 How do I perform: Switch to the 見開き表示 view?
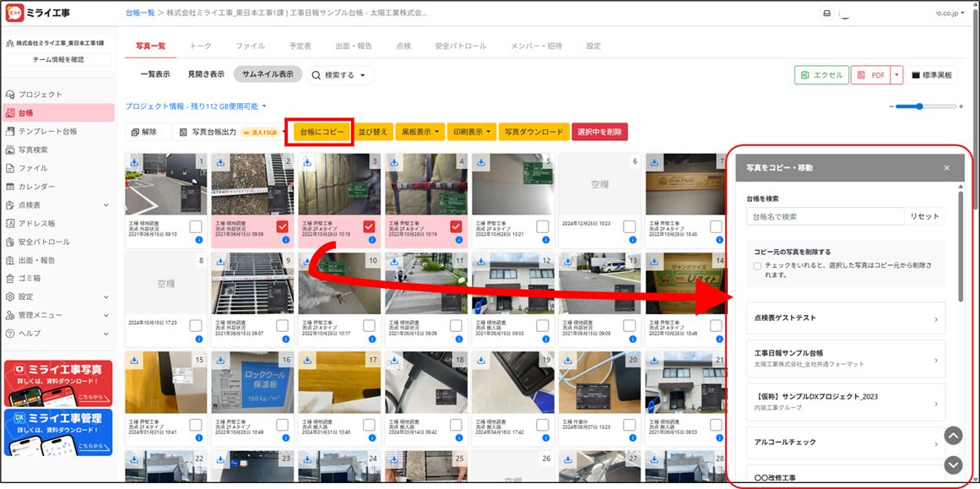[206, 74]
